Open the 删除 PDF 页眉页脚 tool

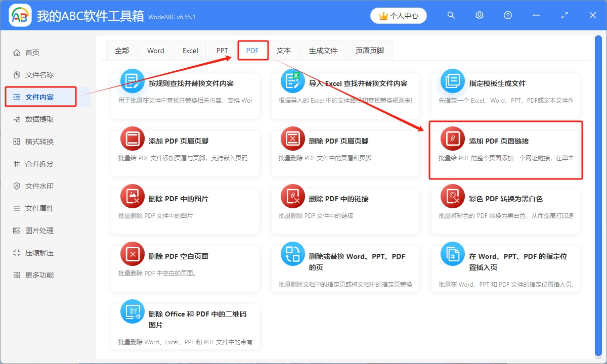[x=345, y=150]
